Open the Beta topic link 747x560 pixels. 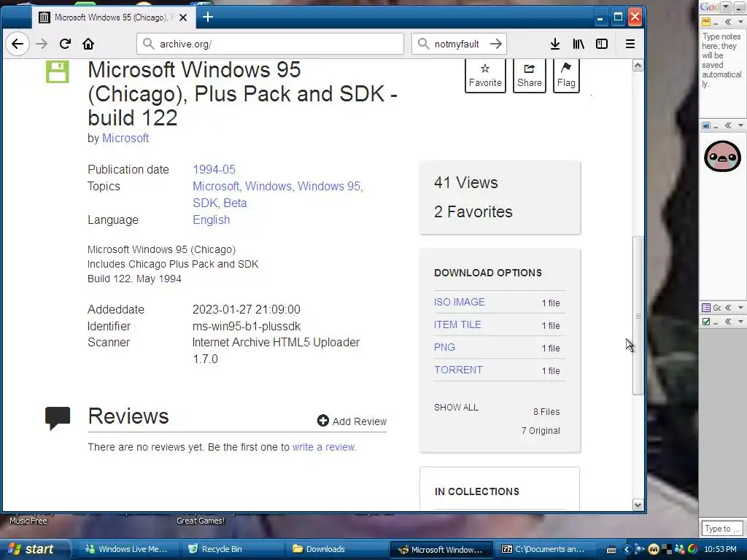click(x=235, y=203)
